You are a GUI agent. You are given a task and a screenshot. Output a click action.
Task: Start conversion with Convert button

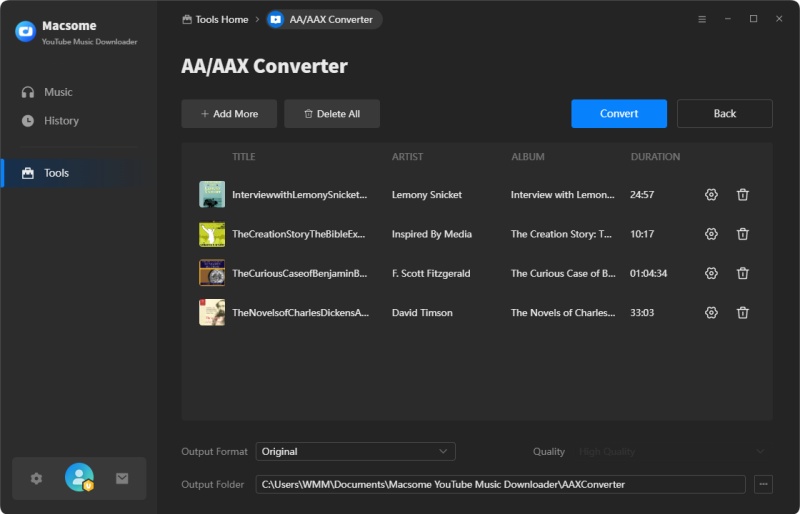click(619, 114)
